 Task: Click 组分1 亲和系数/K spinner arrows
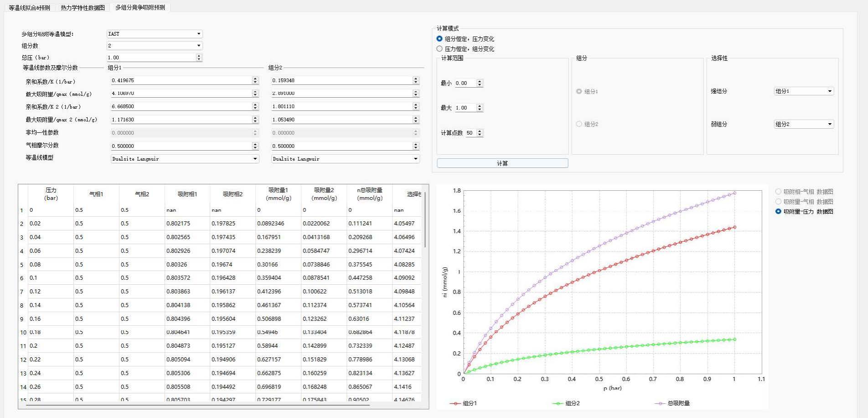[255, 80]
